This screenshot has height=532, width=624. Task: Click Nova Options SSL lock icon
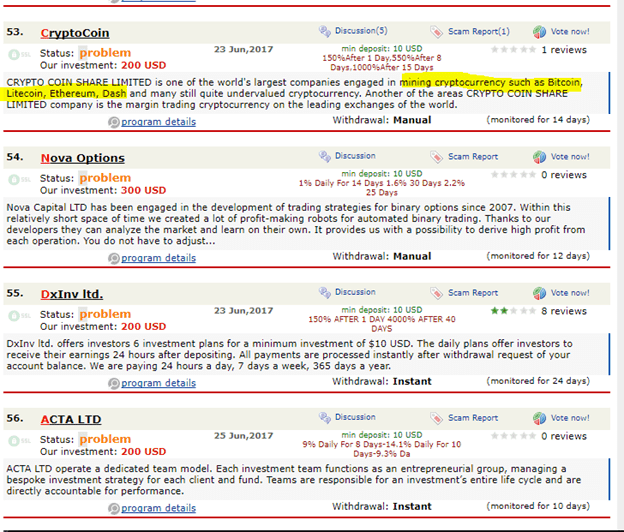point(14,179)
